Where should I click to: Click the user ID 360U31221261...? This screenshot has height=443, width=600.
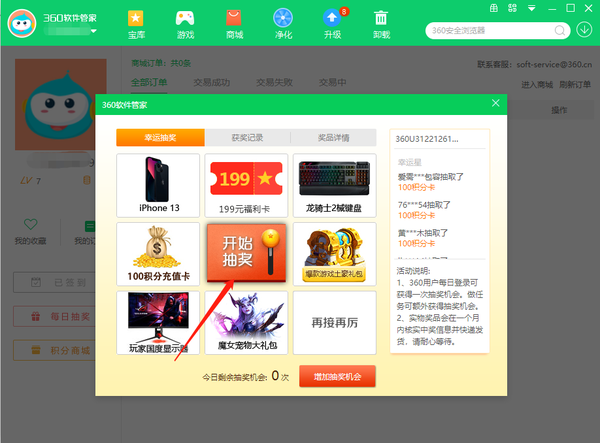(427, 139)
